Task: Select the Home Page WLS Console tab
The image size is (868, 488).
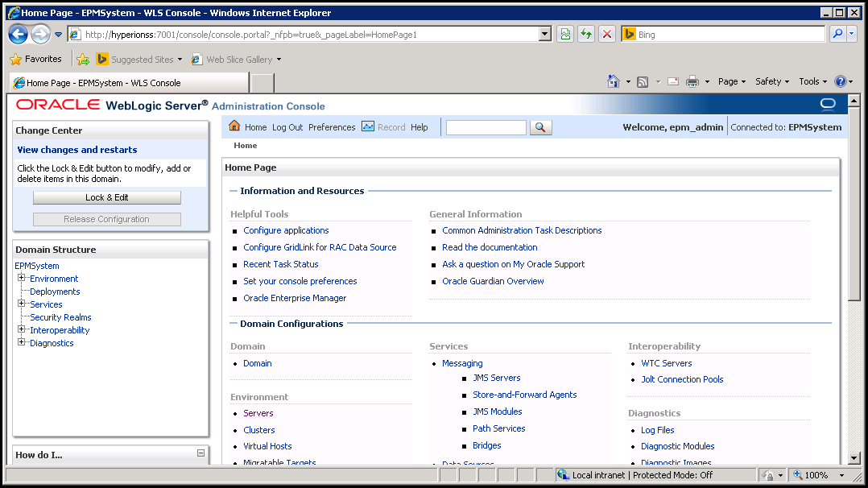Action: pyautogui.click(x=129, y=83)
